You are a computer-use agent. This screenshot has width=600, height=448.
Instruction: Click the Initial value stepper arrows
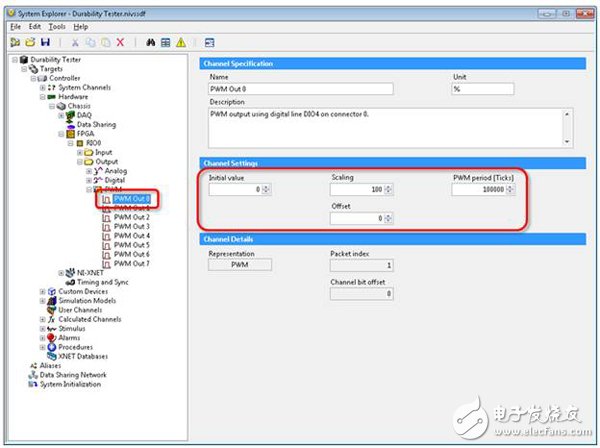coord(266,189)
